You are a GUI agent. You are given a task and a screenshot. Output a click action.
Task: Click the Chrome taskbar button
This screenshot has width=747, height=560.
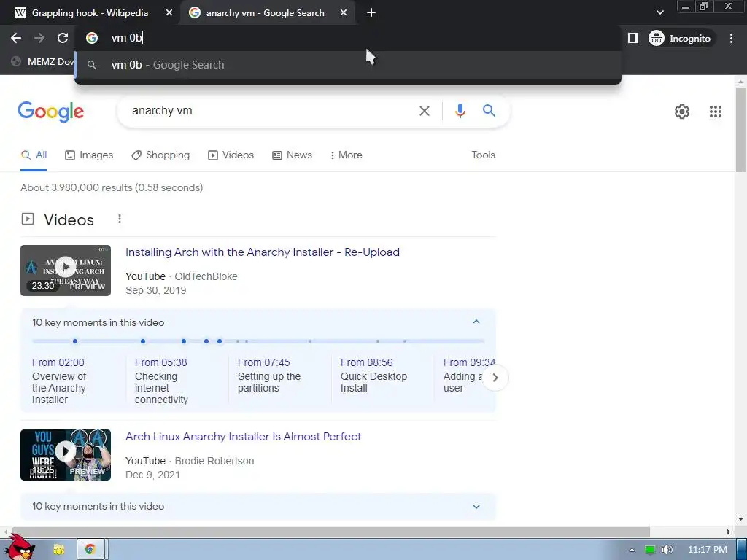click(x=90, y=549)
